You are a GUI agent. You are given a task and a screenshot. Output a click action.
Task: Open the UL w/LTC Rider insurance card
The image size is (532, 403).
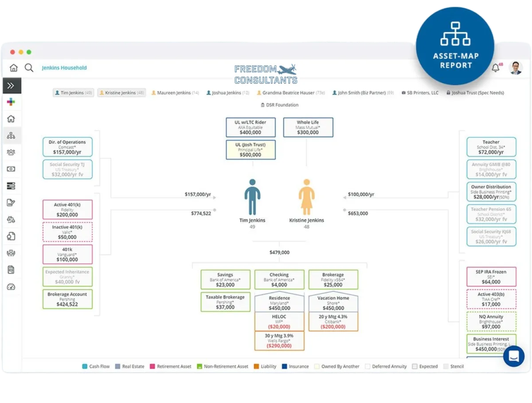click(250, 127)
